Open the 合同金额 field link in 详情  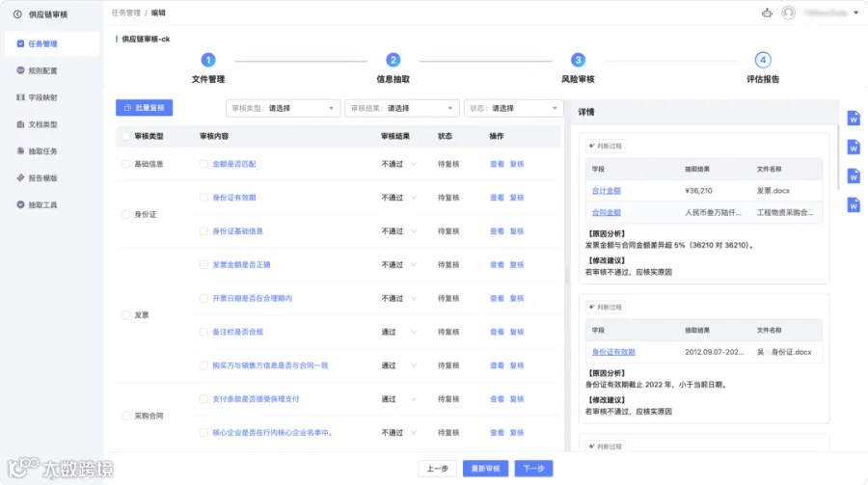click(x=607, y=212)
